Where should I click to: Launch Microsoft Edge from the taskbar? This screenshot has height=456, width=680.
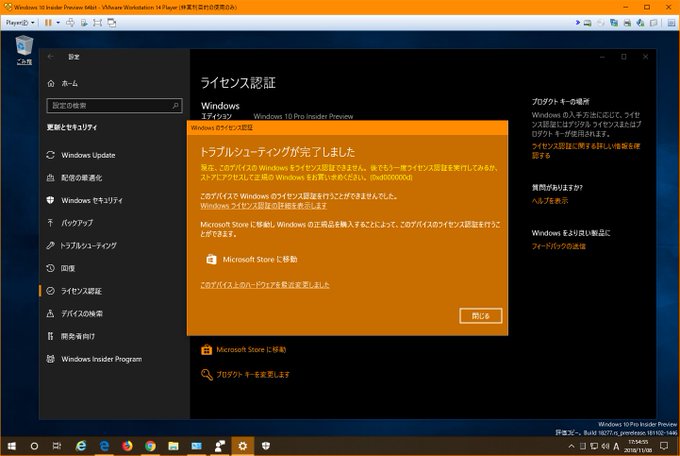105,446
